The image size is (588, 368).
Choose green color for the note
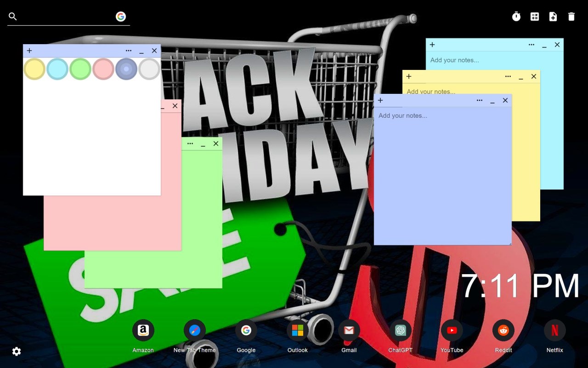click(80, 69)
